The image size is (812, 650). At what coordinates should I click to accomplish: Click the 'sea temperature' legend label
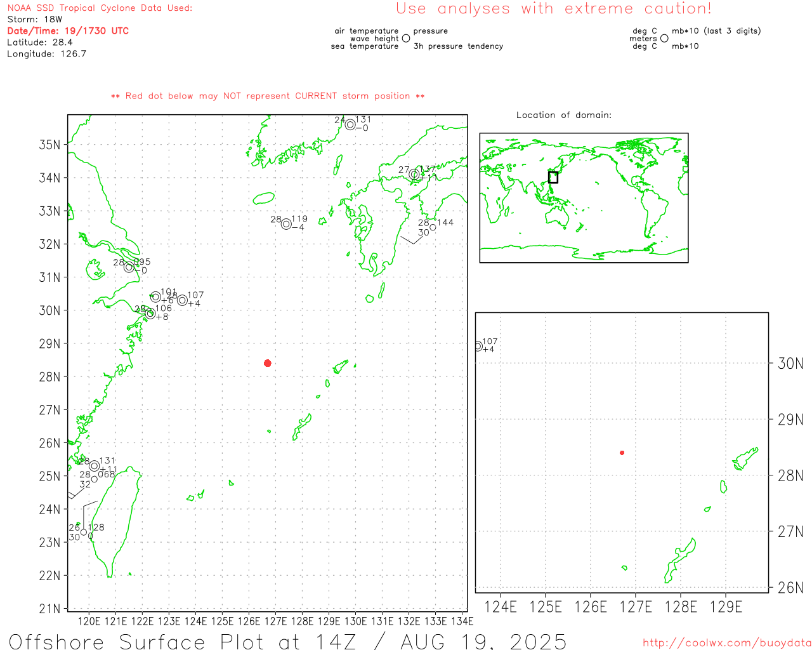coord(365,46)
